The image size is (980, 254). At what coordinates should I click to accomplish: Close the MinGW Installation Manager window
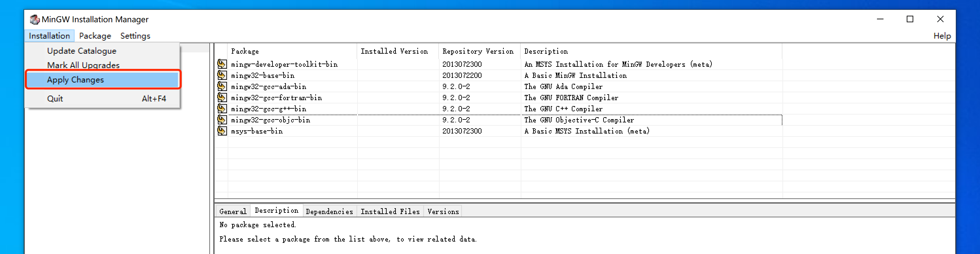[940, 19]
